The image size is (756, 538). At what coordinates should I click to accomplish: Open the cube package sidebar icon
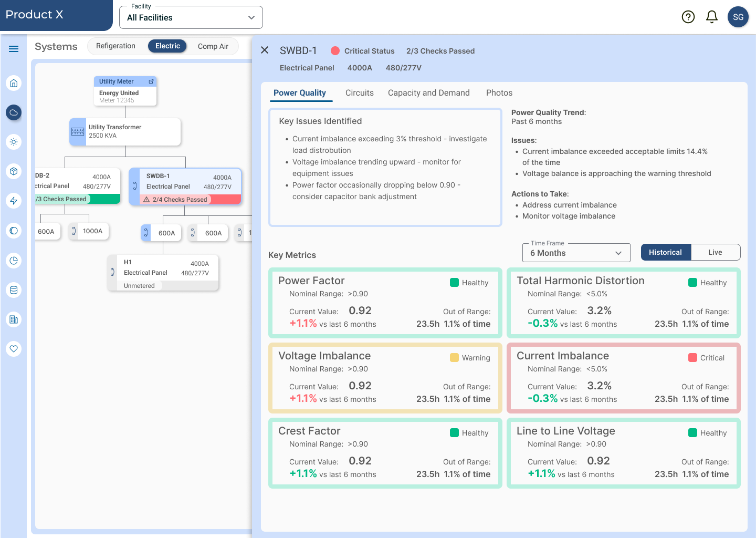pyautogui.click(x=14, y=171)
